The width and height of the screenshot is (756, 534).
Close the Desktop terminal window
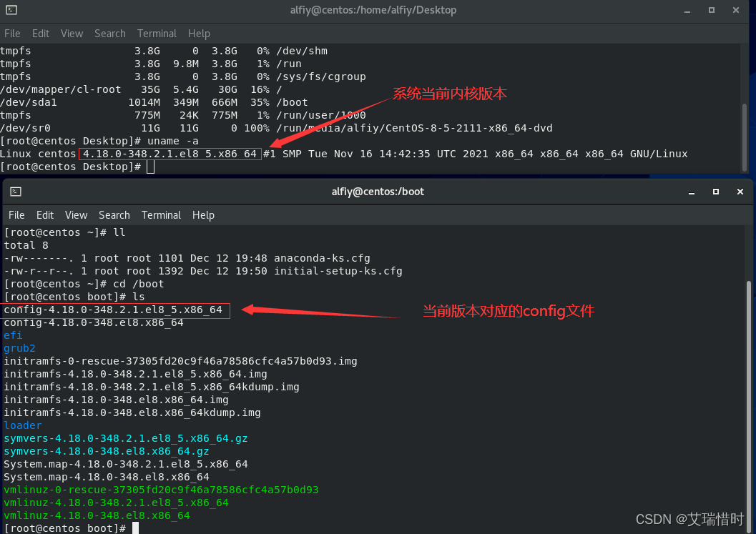(x=736, y=10)
